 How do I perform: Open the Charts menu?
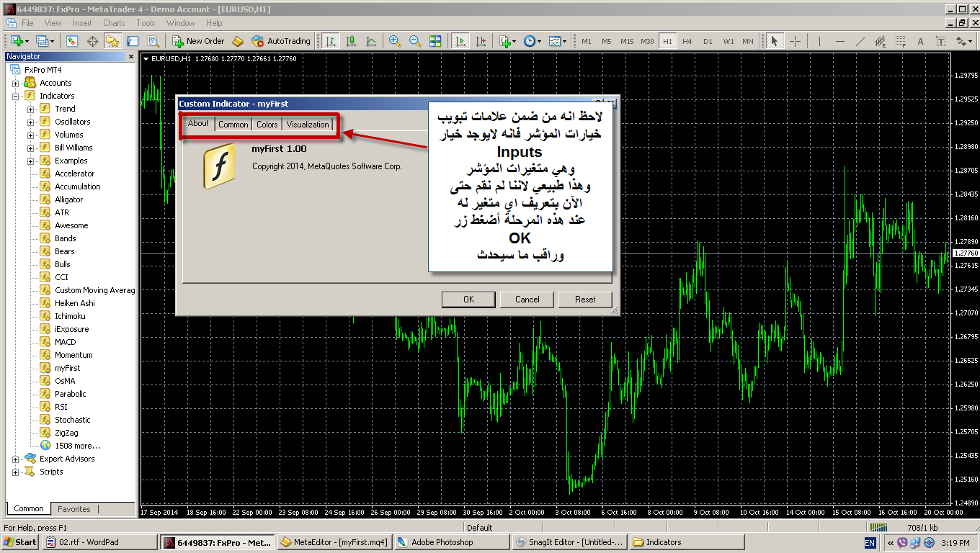(x=114, y=23)
